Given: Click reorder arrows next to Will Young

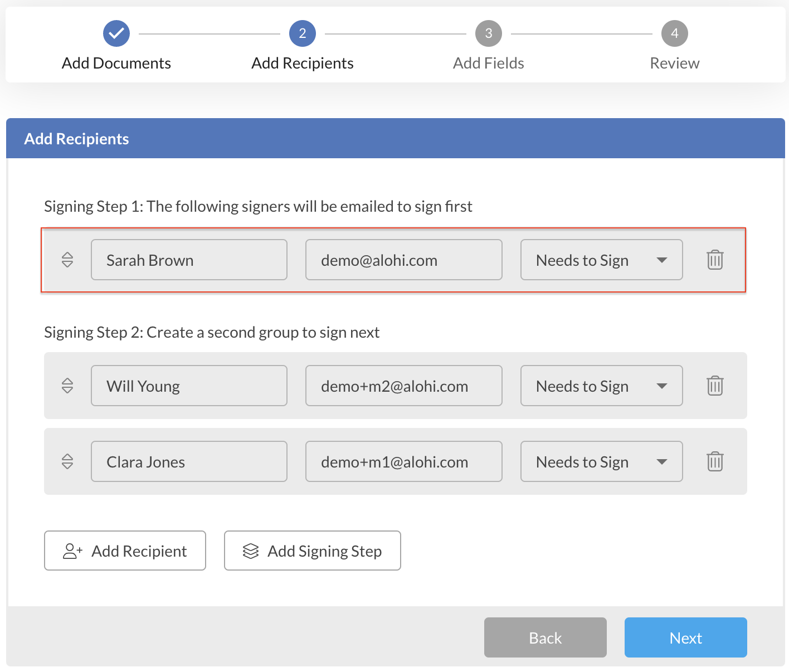Looking at the screenshot, I should tap(67, 386).
